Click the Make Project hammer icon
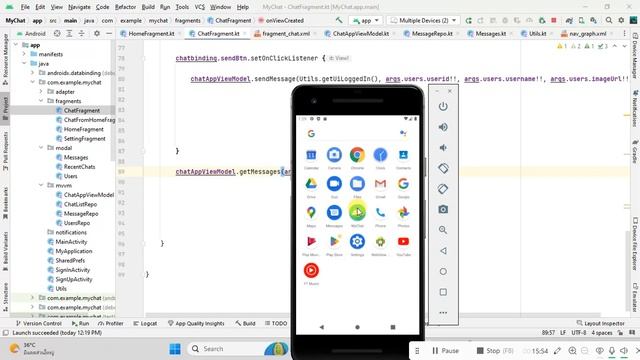 coord(339,20)
